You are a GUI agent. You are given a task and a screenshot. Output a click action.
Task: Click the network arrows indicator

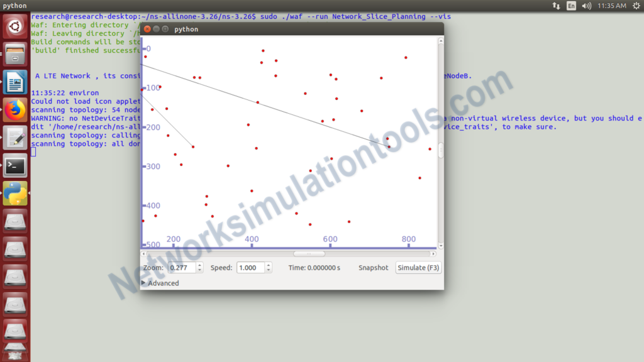tap(556, 5)
